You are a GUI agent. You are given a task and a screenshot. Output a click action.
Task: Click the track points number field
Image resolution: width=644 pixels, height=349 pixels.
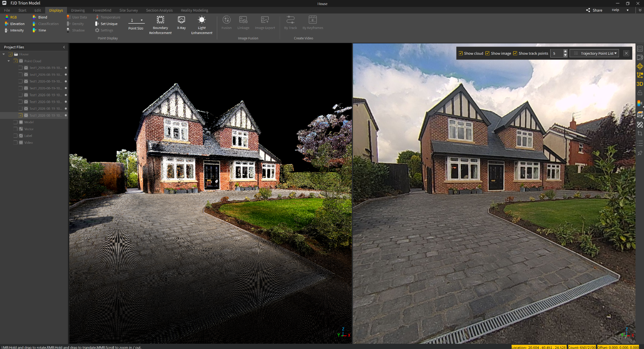[557, 53]
